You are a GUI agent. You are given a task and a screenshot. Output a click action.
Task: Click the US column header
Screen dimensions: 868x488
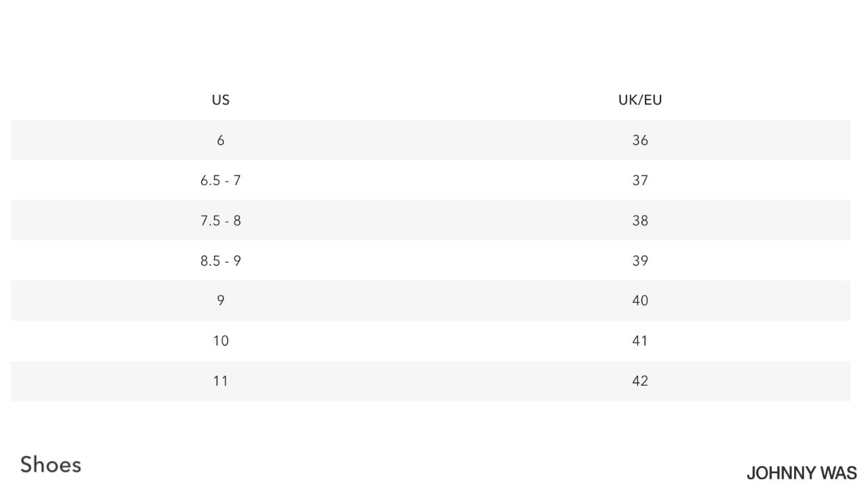point(220,100)
